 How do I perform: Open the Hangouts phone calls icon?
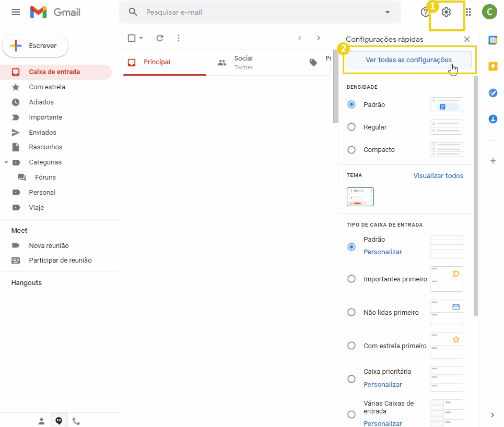coord(76,420)
